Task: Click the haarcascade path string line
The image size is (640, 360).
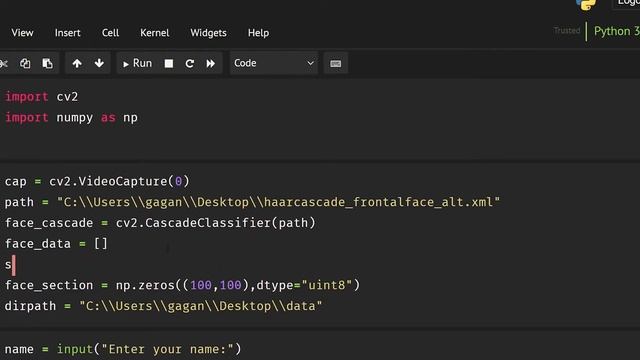Action: pos(252,202)
